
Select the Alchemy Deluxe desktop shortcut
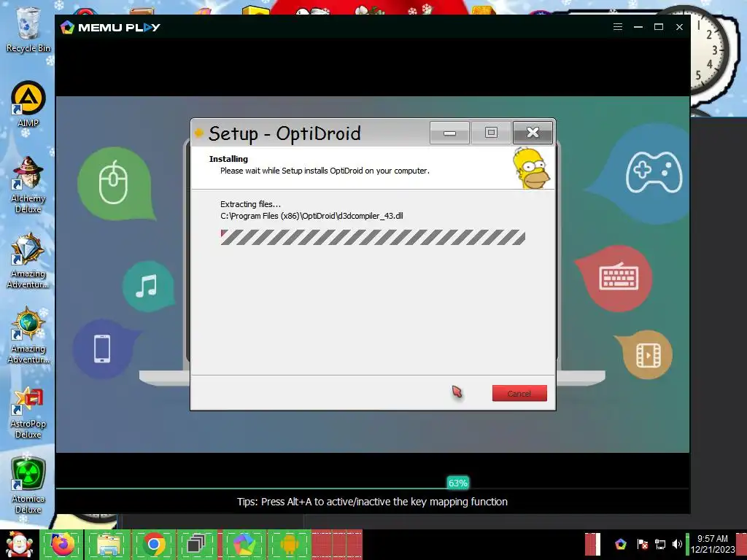click(x=28, y=184)
